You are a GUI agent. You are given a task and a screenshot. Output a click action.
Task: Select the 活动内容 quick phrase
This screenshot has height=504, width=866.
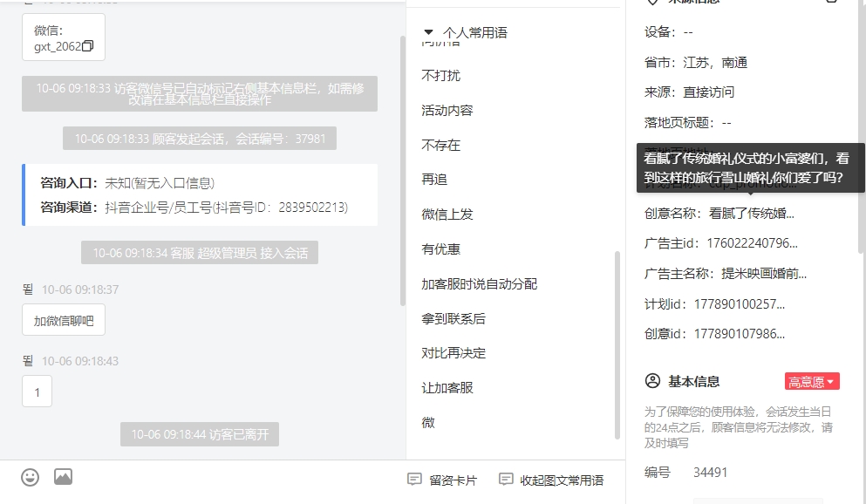tap(447, 111)
